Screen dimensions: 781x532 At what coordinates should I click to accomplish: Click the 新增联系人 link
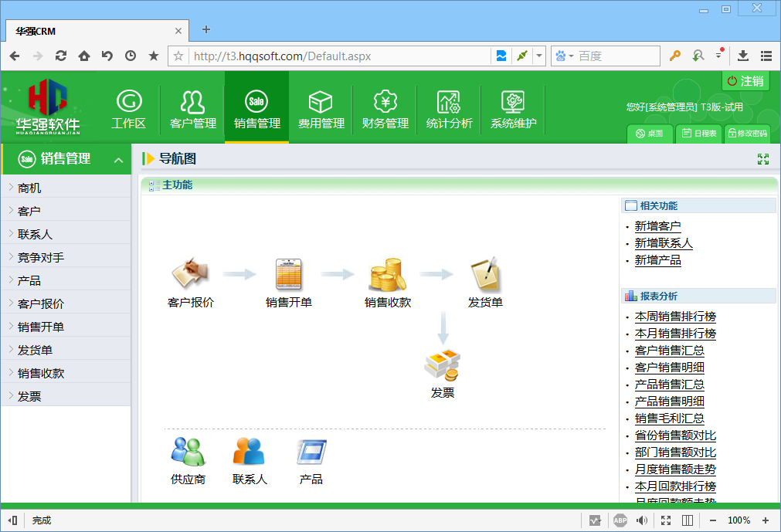pyautogui.click(x=664, y=243)
